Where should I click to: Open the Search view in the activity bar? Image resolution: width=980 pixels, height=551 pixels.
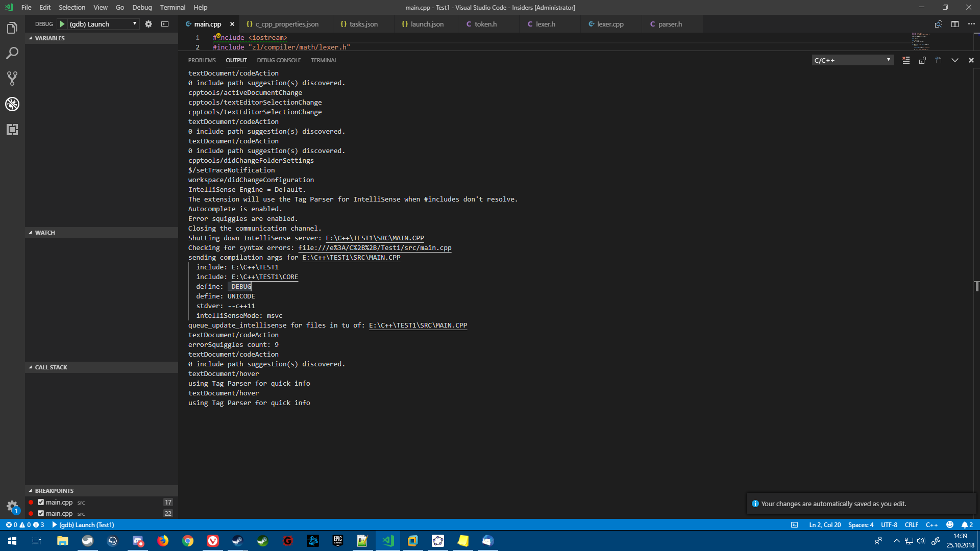[x=12, y=53]
